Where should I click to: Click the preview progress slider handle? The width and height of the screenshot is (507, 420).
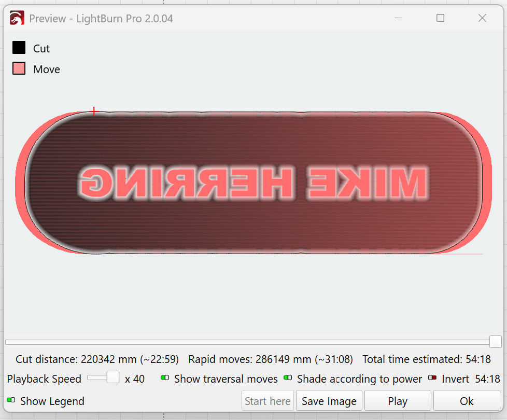(x=496, y=342)
